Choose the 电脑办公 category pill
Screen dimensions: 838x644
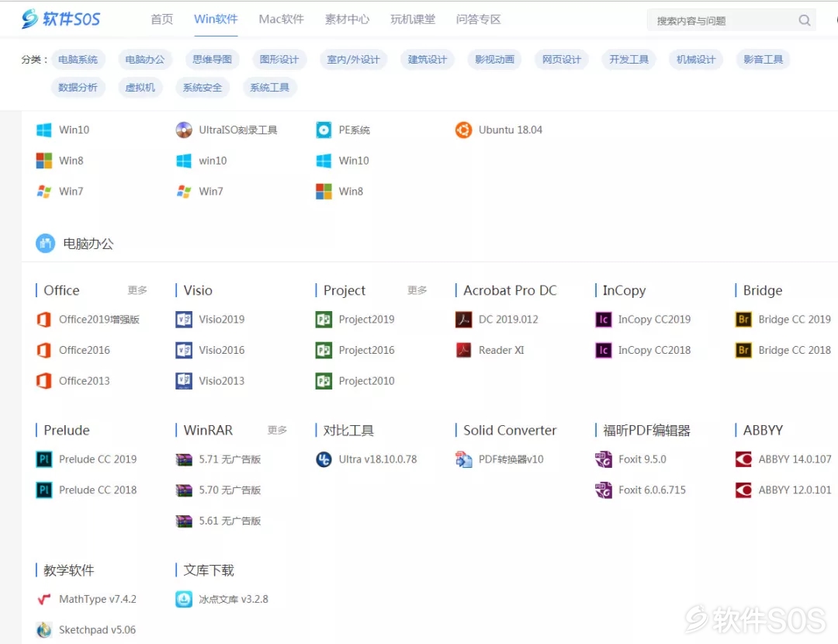145,59
